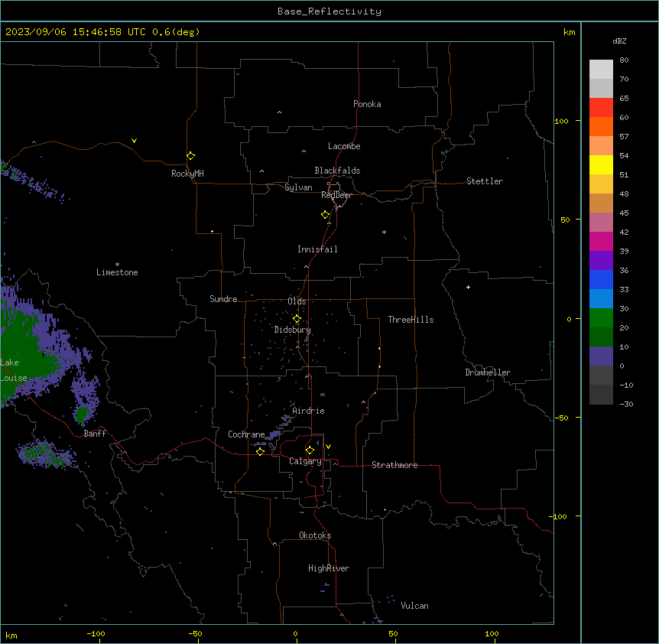Click the Sundre town label
The width and height of the screenshot is (659, 644).
click(223, 299)
